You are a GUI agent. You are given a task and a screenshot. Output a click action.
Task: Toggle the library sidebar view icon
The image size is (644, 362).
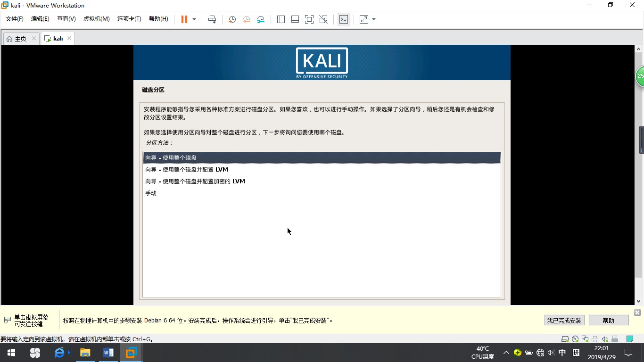tap(281, 19)
